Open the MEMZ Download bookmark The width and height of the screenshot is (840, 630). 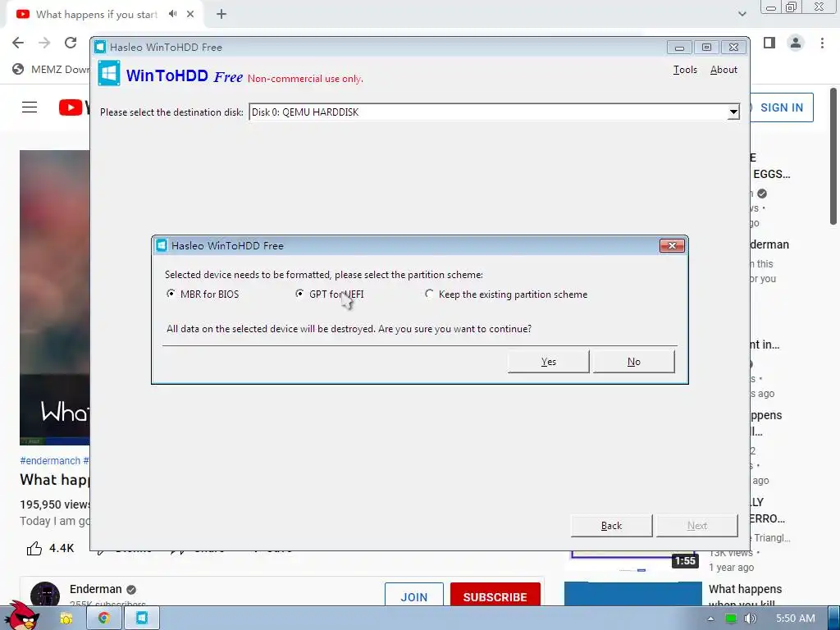pyautogui.click(x=52, y=69)
